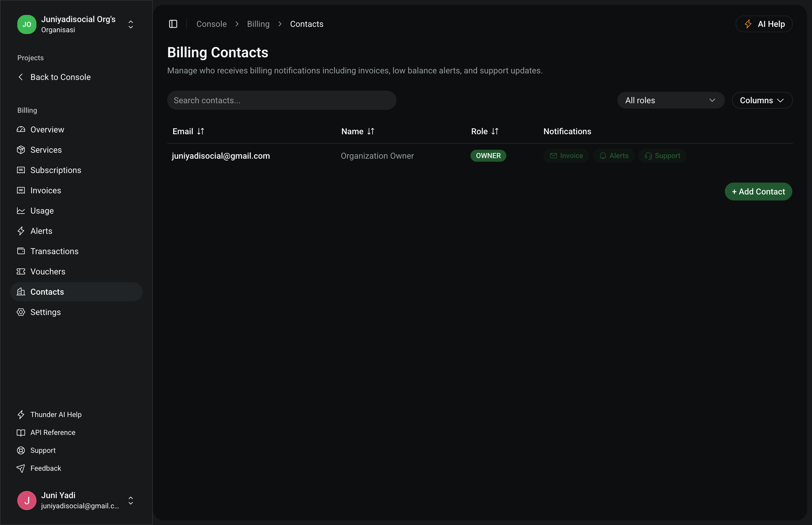812x525 pixels.
Task: Expand the user account menu chevrons
Action: (131, 501)
